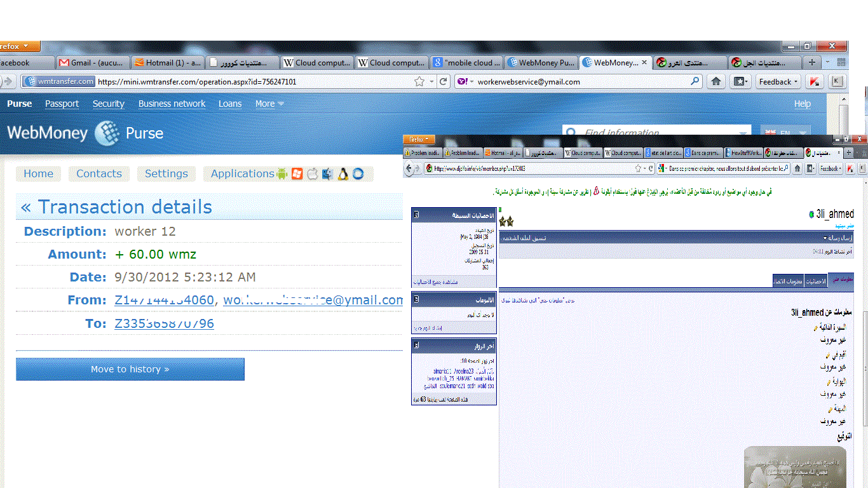Open the Loans menu item
This screenshot has height=488, width=868.
pos(230,104)
